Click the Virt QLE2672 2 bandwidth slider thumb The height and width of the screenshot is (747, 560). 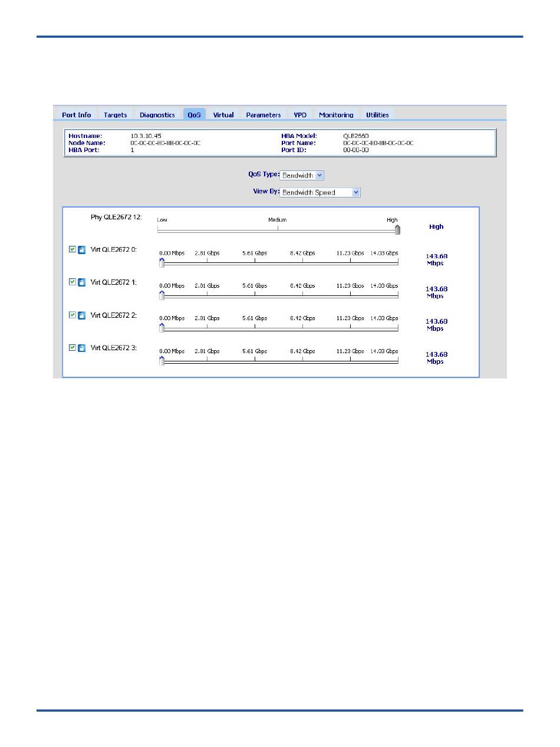[162, 328]
